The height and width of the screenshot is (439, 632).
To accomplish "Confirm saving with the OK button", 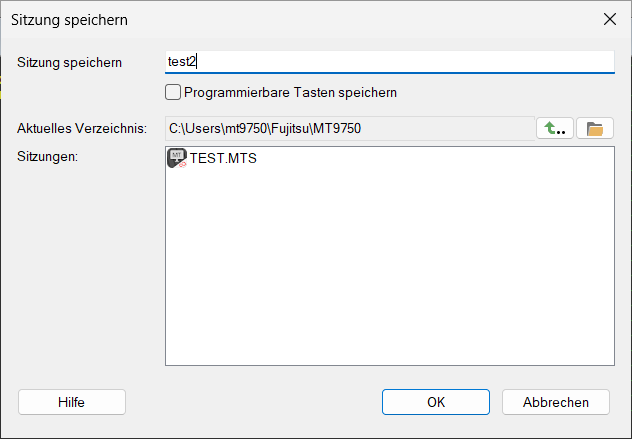I will [x=436, y=402].
